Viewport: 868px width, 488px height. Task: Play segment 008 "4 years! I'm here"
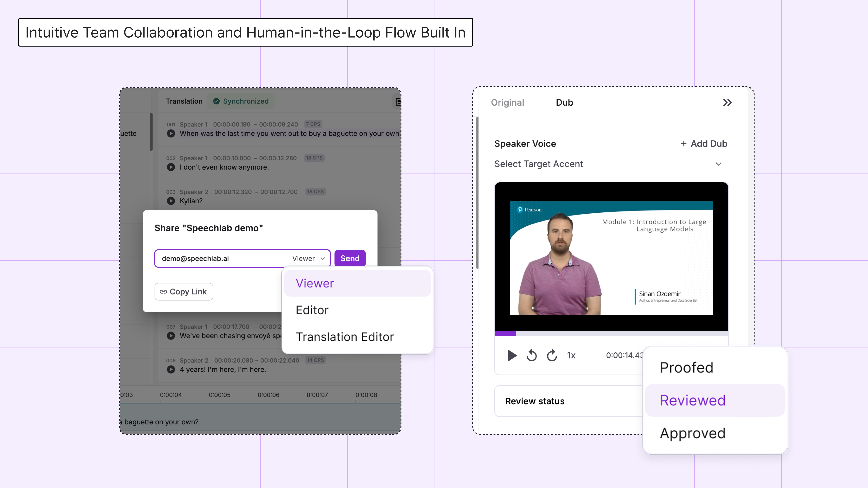click(171, 369)
